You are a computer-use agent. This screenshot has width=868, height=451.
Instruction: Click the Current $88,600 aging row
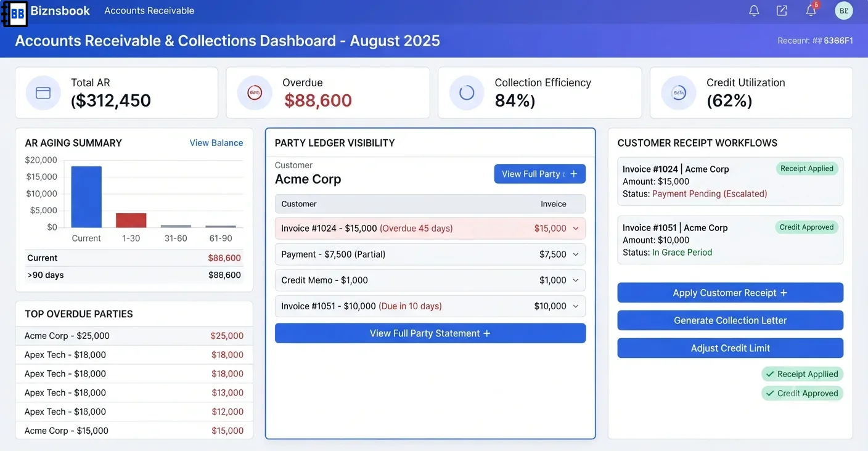(x=134, y=258)
